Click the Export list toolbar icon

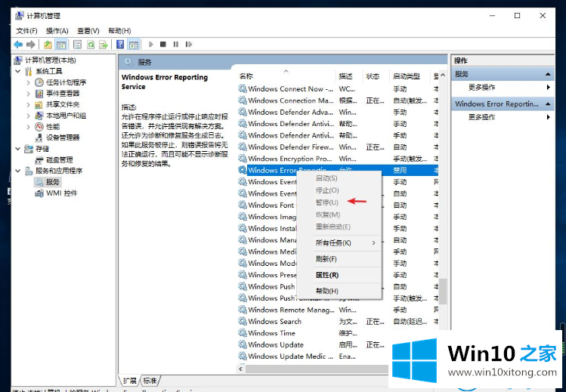[104, 45]
